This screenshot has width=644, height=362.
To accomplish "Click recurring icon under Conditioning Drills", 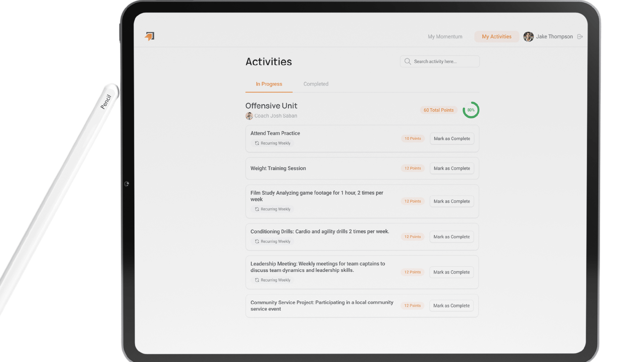I will click(x=257, y=241).
